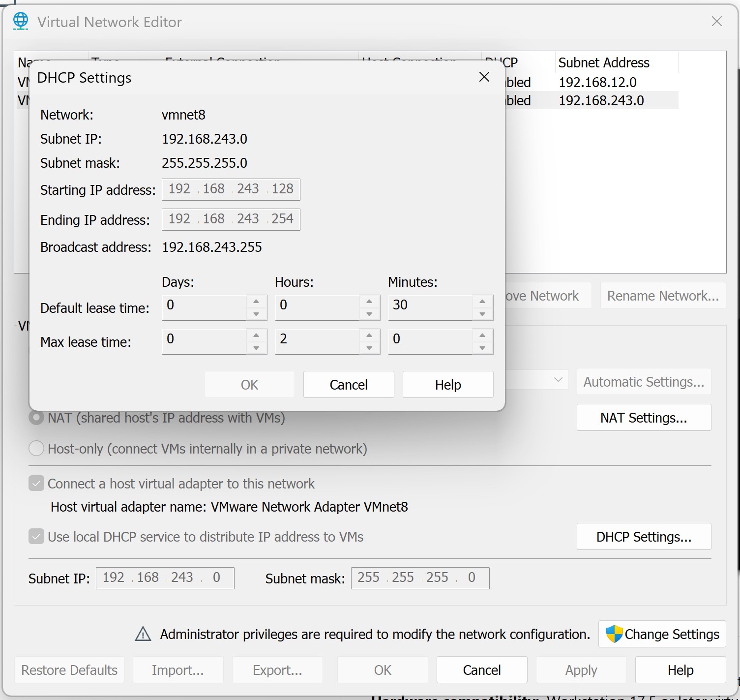Toggle Connect a host virtual adapter checkbox
740x700 pixels.
36,484
